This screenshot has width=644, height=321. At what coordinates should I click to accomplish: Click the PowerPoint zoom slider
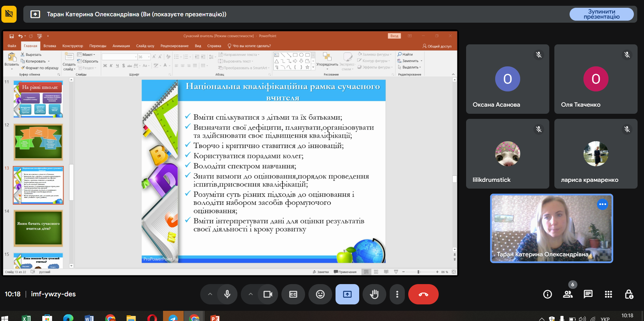pos(418,272)
